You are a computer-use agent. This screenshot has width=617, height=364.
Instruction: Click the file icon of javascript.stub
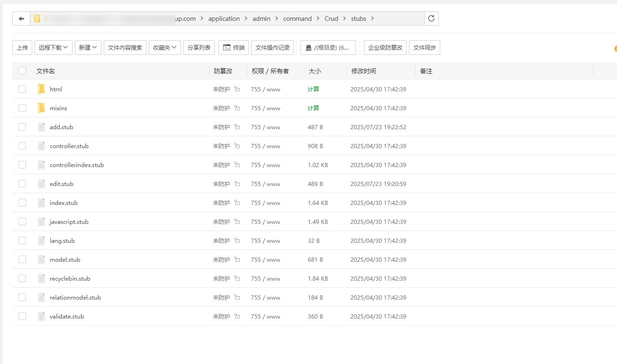[42, 222]
